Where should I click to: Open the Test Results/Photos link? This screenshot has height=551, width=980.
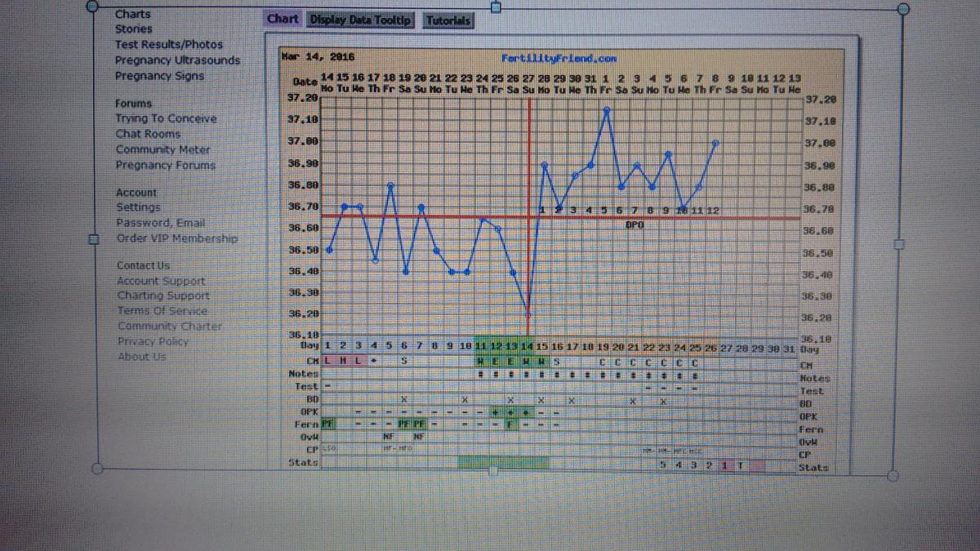(168, 45)
